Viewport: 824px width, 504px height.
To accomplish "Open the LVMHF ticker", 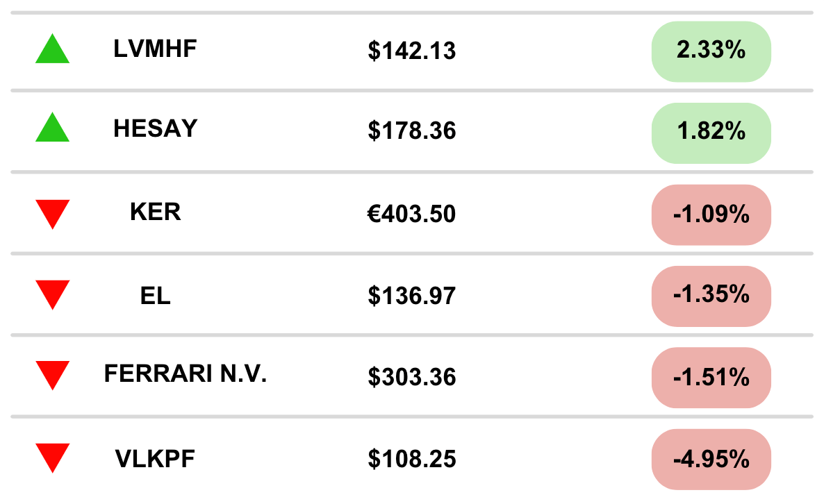I will pyautogui.click(x=155, y=49).
